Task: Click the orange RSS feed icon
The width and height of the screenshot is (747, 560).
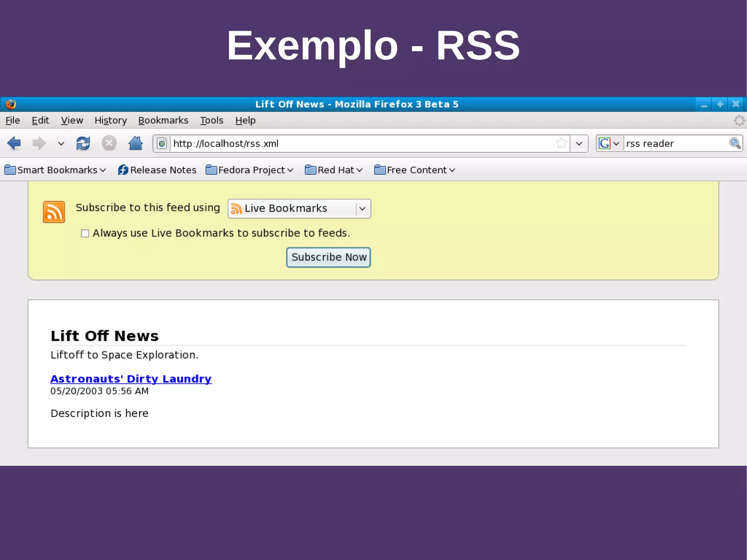Action: [x=54, y=212]
